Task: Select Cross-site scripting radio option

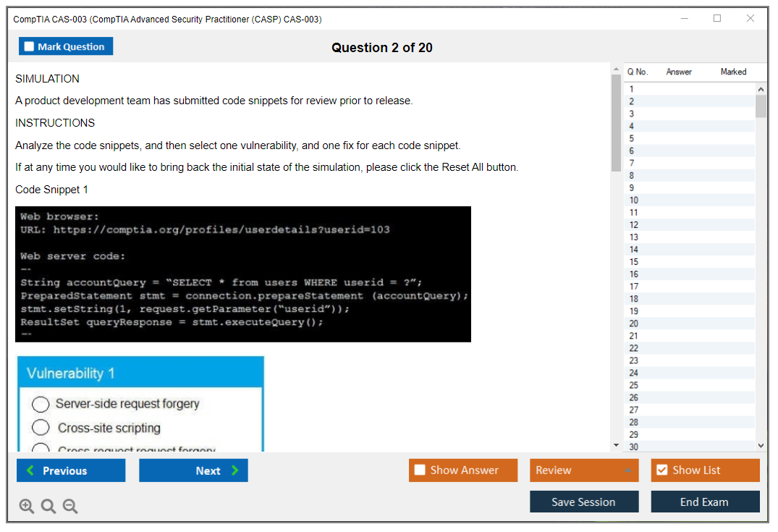Action: point(41,428)
